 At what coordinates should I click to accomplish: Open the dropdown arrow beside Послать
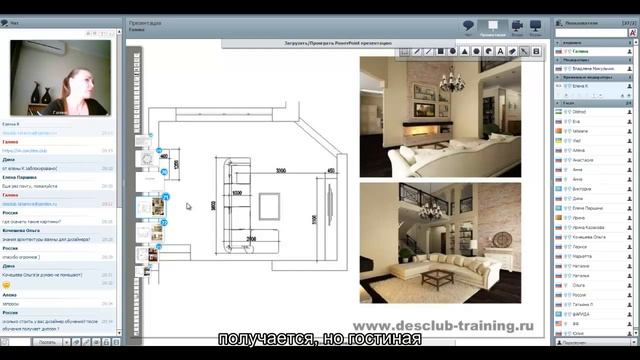(x=66, y=342)
